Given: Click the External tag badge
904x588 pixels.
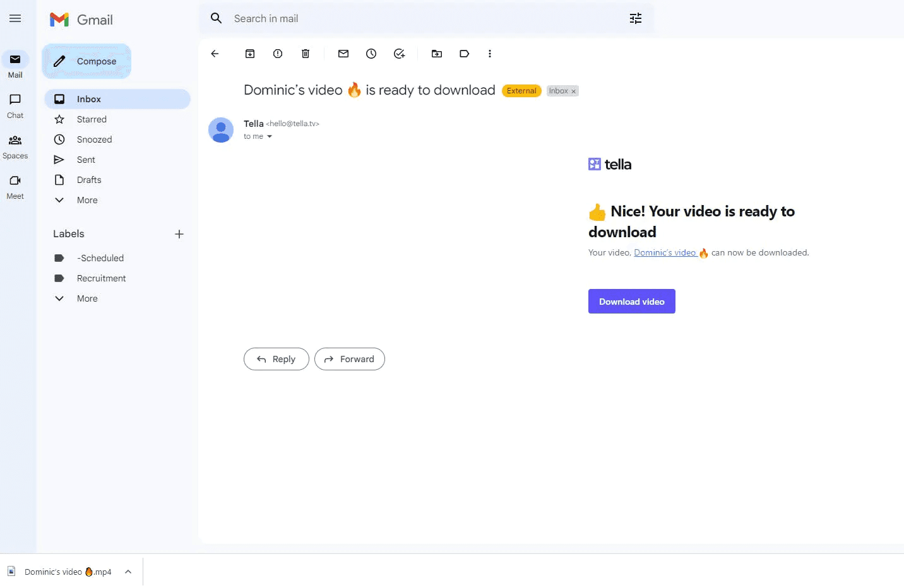Looking at the screenshot, I should pyautogui.click(x=521, y=91).
